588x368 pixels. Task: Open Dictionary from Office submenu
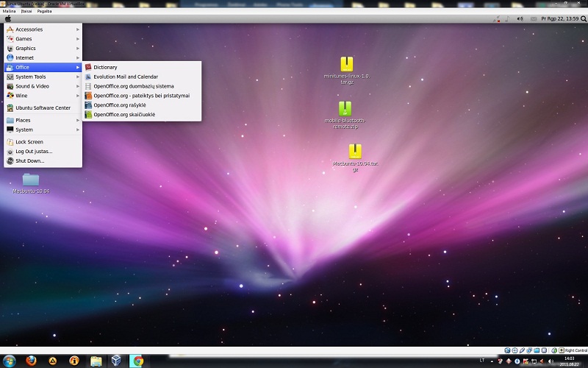pyautogui.click(x=105, y=67)
